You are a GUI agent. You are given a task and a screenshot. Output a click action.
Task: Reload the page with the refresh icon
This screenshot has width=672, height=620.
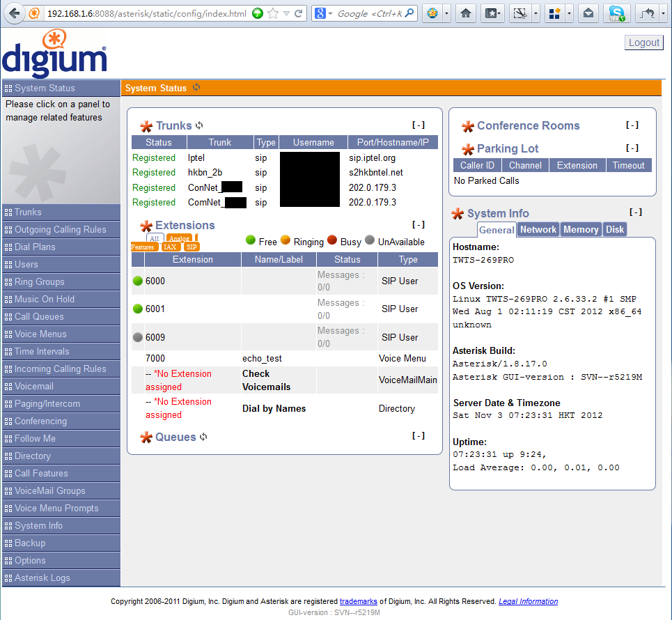click(299, 13)
